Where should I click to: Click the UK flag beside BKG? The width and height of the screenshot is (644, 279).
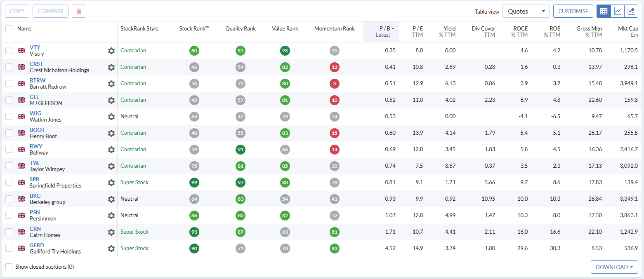tap(21, 199)
